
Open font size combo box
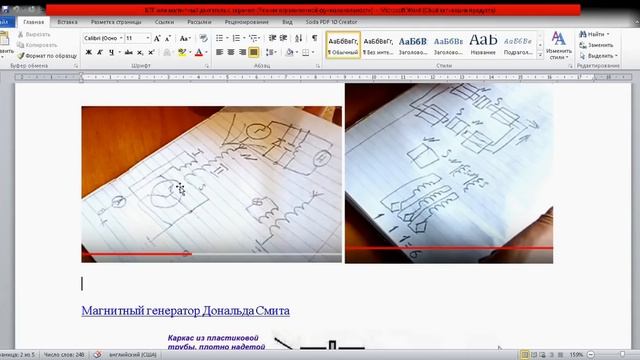click(138, 38)
